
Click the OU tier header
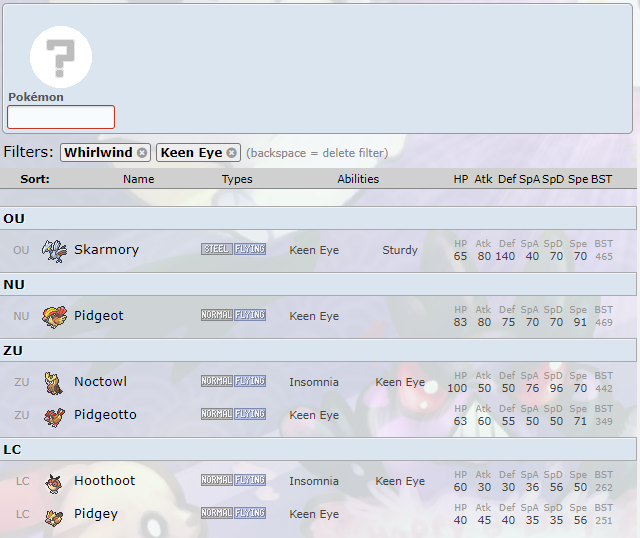[x=318, y=218]
